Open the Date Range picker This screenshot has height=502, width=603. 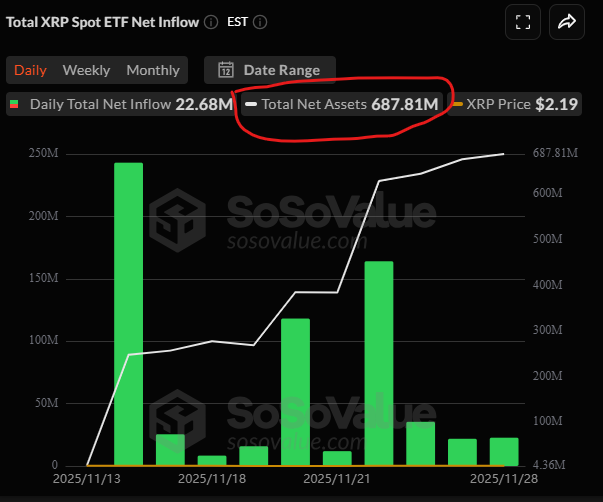tap(270, 70)
